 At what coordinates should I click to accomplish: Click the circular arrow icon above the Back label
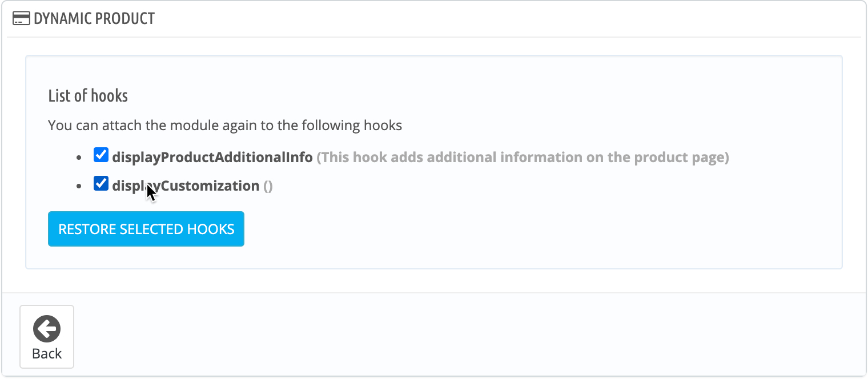click(x=46, y=329)
